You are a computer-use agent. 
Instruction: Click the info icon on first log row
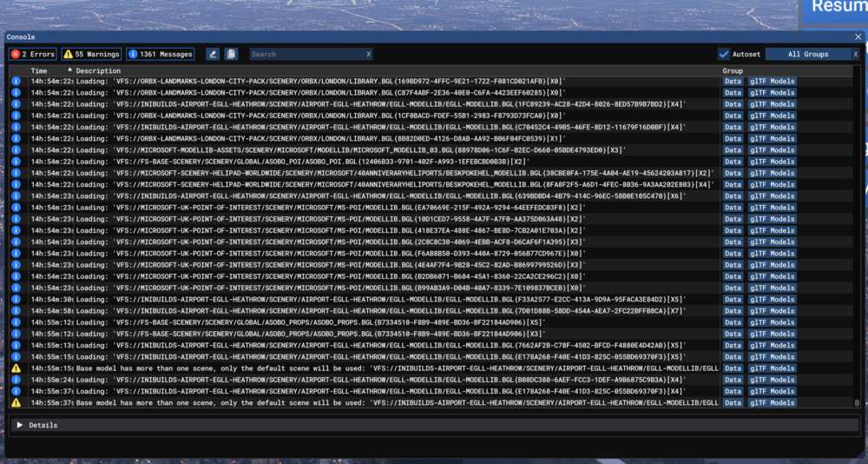[x=16, y=81]
